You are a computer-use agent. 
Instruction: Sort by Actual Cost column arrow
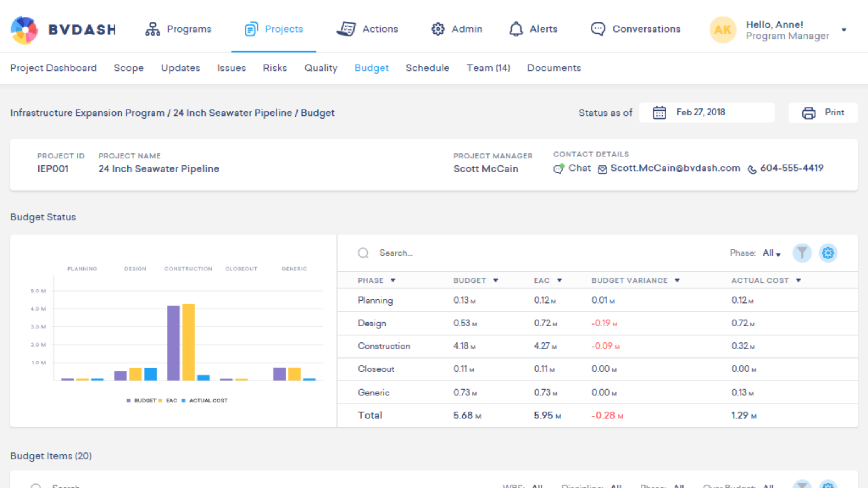point(798,280)
